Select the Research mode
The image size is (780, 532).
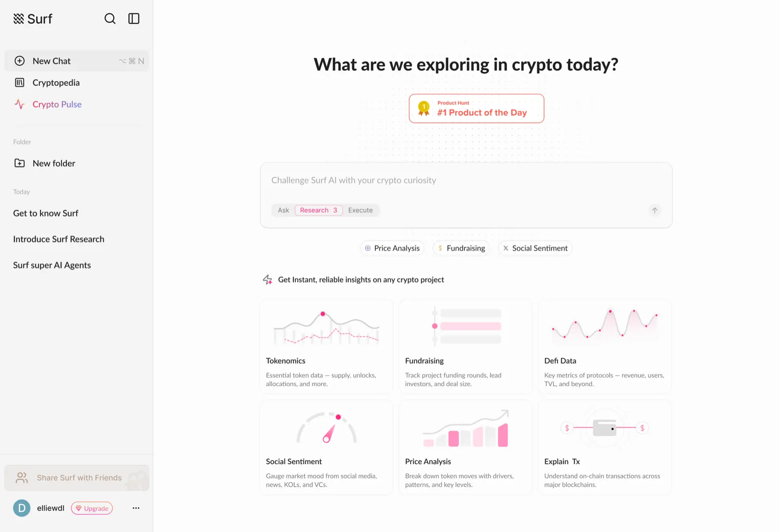[319, 210]
